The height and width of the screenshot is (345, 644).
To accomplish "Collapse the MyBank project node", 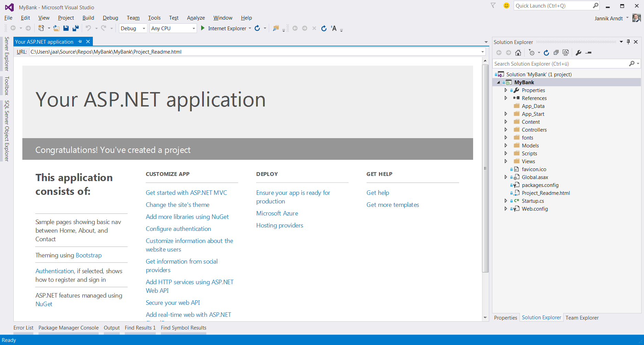I will 499,82.
